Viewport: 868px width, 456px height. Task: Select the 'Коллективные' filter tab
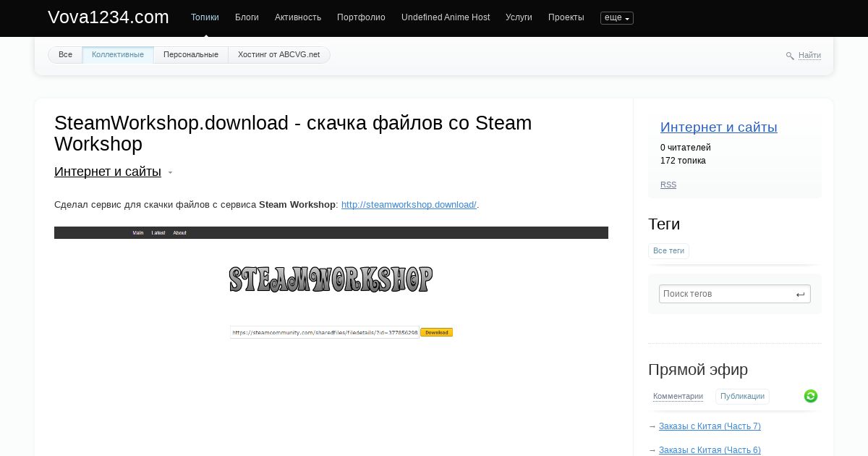(118, 55)
